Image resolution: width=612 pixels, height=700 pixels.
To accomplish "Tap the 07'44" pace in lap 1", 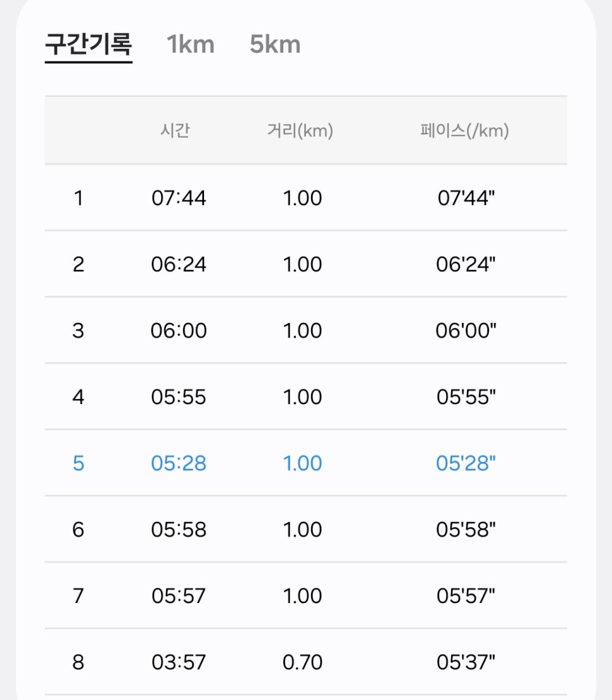I will tap(466, 198).
